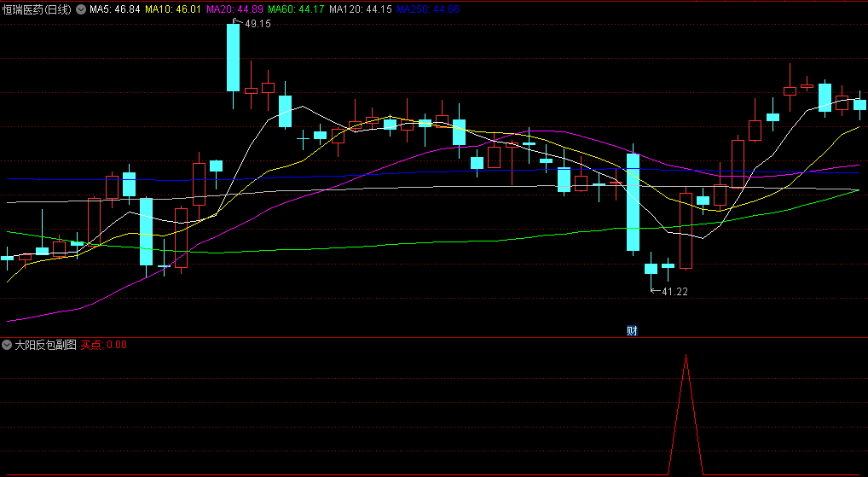This screenshot has width=868, height=477.
Task: Select the large red candle under the signal spike
Action: [686, 230]
